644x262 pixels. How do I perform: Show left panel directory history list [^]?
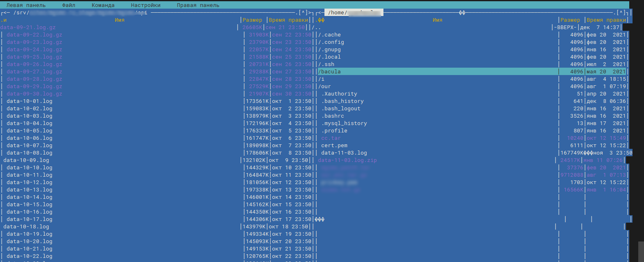click(303, 13)
